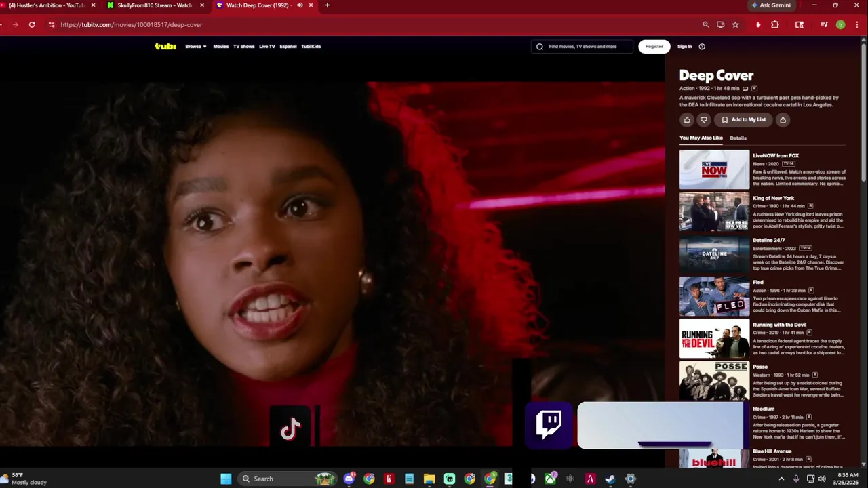This screenshot has width=868, height=488.
Task: Open the King of New York thumbnail
Action: (714, 211)
